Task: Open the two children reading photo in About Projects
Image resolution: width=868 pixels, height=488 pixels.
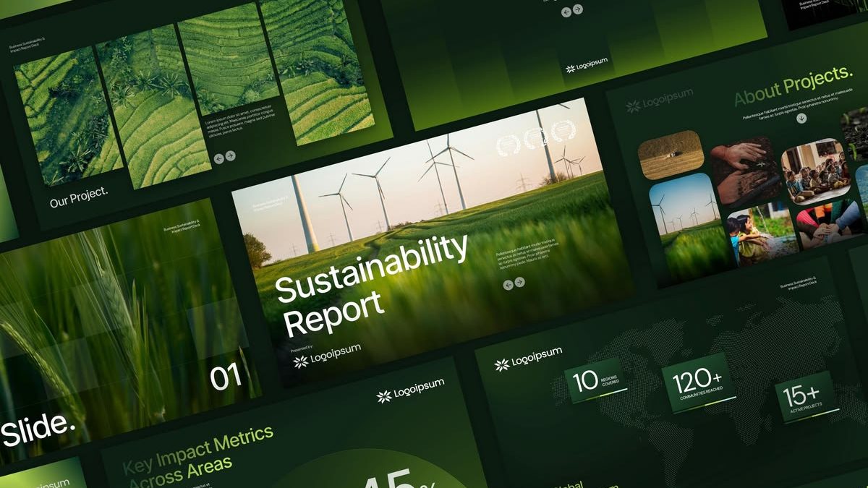Action: pos(762,234)
